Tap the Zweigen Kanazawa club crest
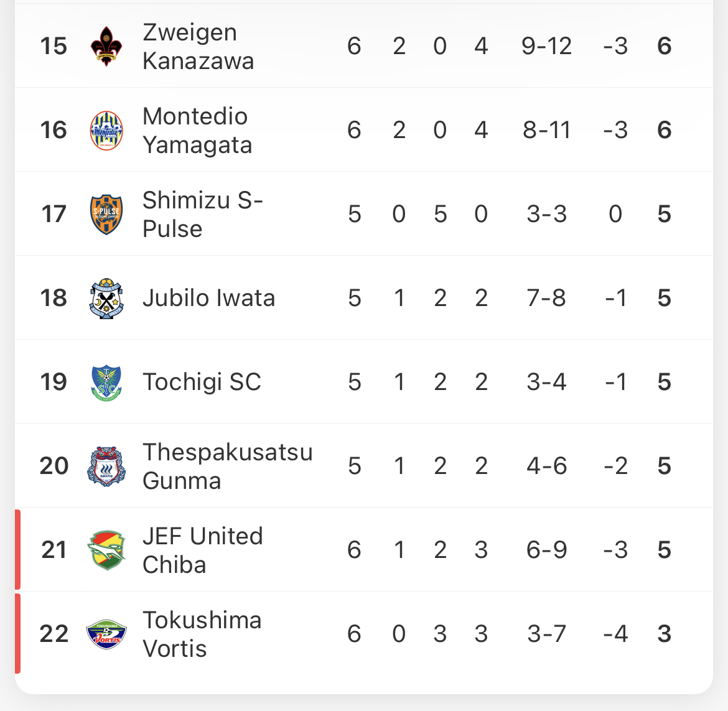Image resolution: width=728 pixels, height=711 pixels. (x=106, y=47)
